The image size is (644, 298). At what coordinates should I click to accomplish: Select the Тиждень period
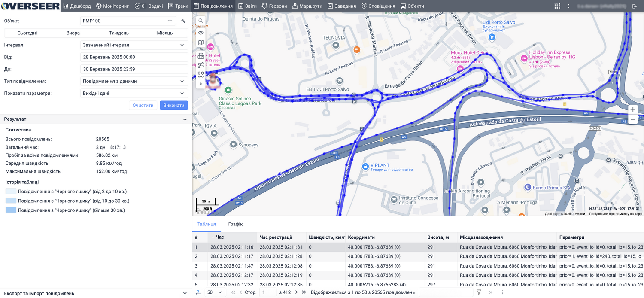(119, 33)
